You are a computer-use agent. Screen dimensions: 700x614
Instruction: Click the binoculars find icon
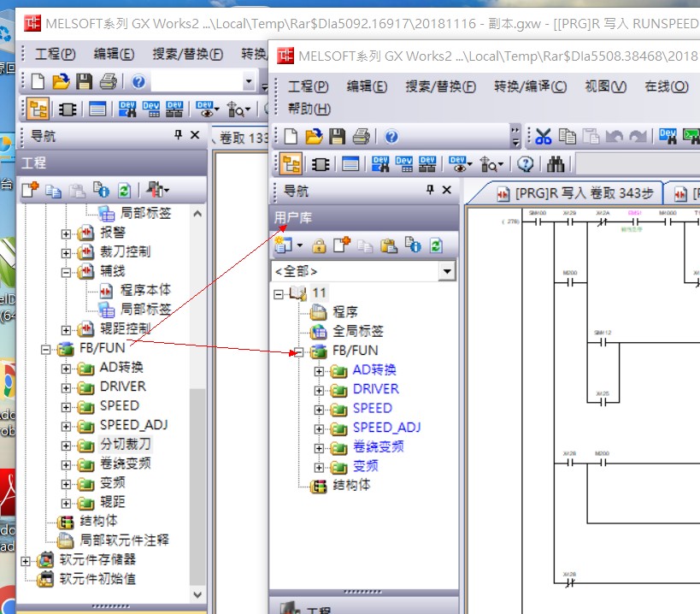click(x=556, y=164)
